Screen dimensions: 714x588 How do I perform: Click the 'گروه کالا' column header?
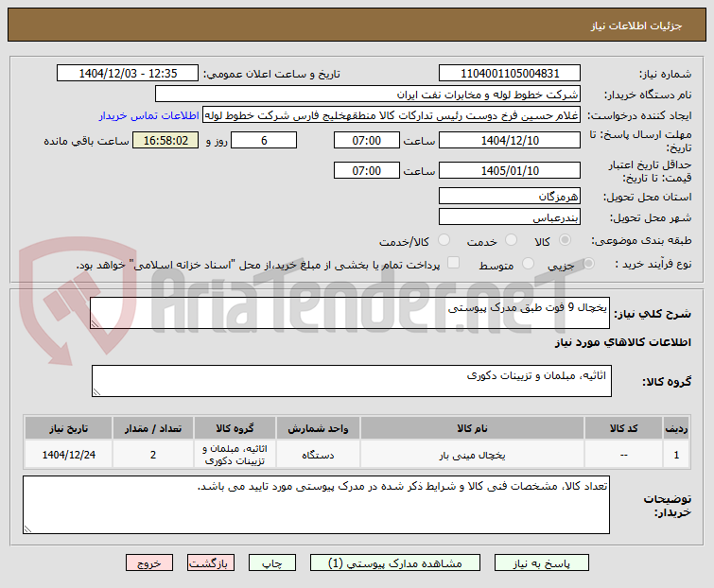click(235, 428)
